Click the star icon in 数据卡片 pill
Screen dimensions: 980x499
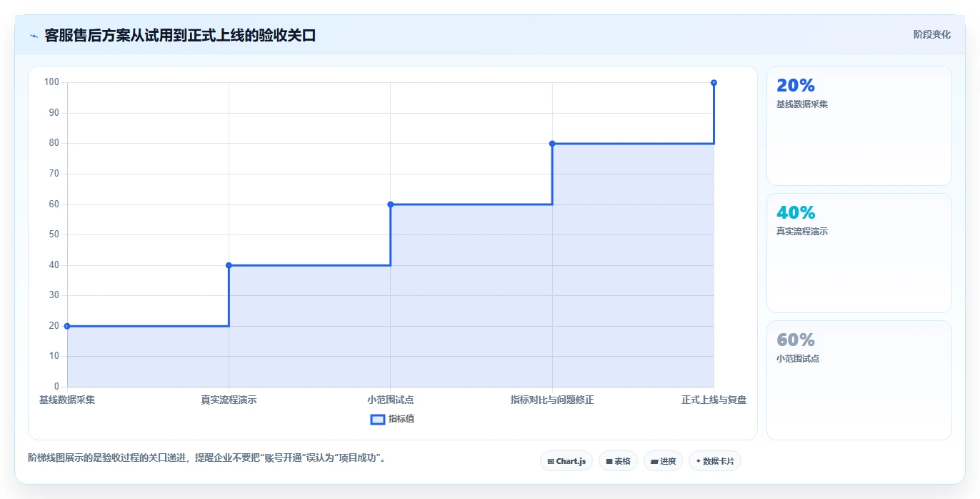click(698, 461)
